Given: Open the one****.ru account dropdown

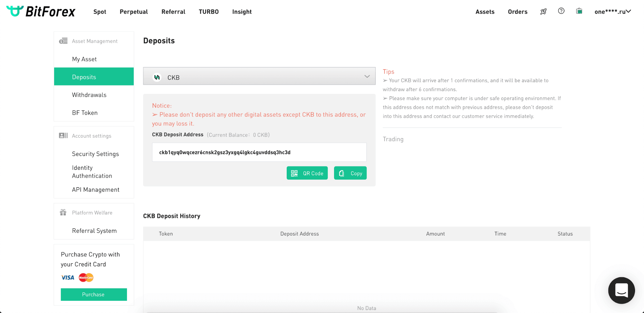Looking at the screenshot, I should 612,12.
